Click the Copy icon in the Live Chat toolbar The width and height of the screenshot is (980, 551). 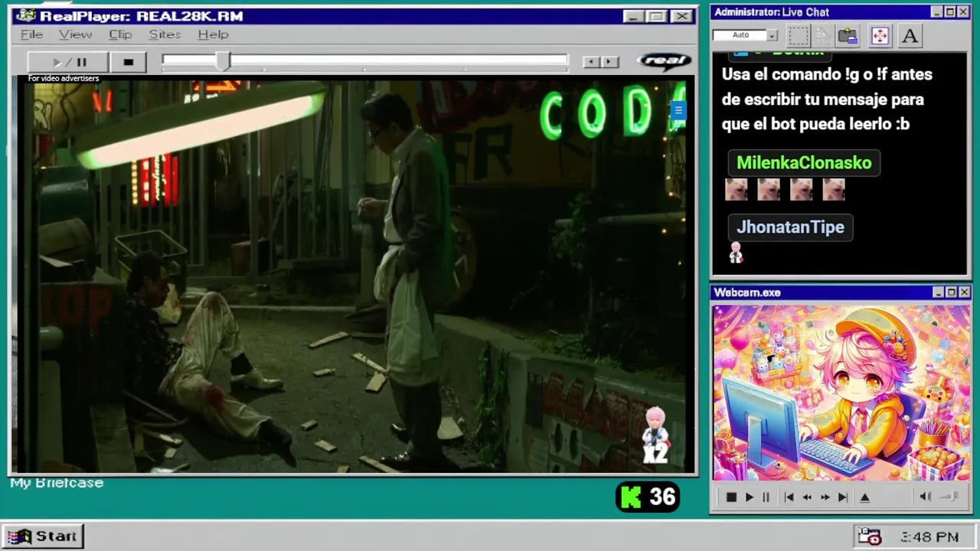(823, 36)
